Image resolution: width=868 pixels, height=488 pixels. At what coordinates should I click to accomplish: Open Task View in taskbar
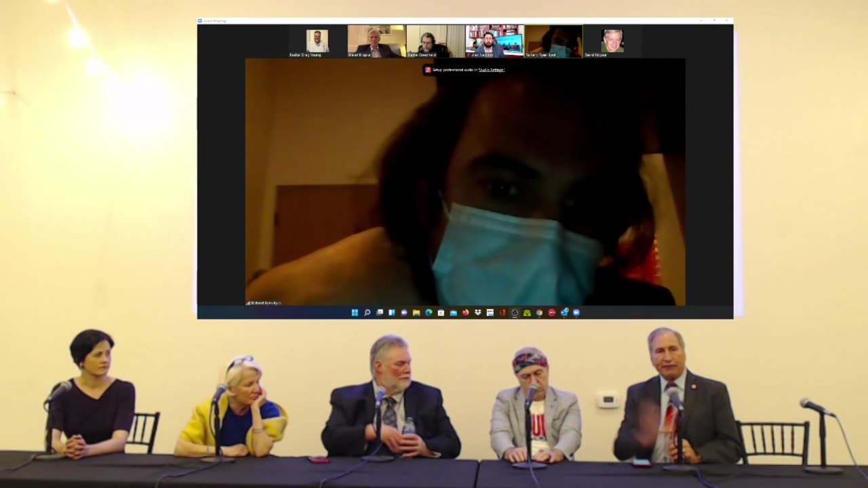380,312
